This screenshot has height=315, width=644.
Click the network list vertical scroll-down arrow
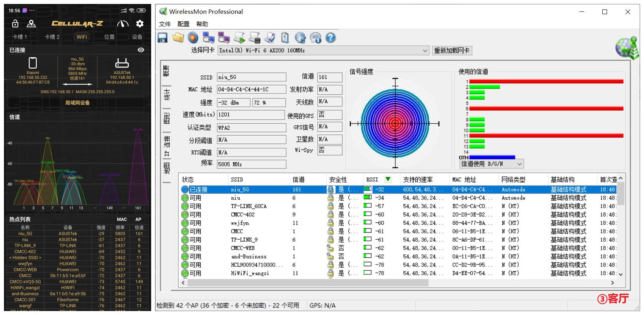(x=621, y=275)
